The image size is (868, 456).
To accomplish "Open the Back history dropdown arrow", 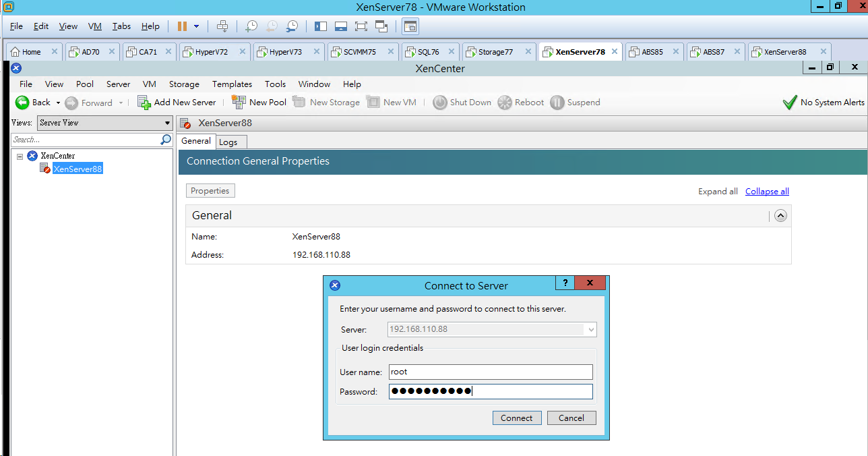I will click(x=58, y=103).
